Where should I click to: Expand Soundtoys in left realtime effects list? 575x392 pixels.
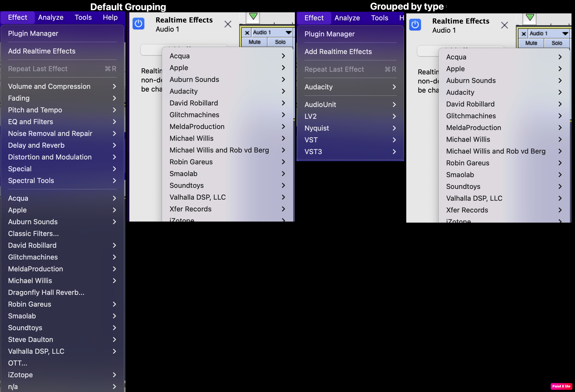(x=227, y=185)
